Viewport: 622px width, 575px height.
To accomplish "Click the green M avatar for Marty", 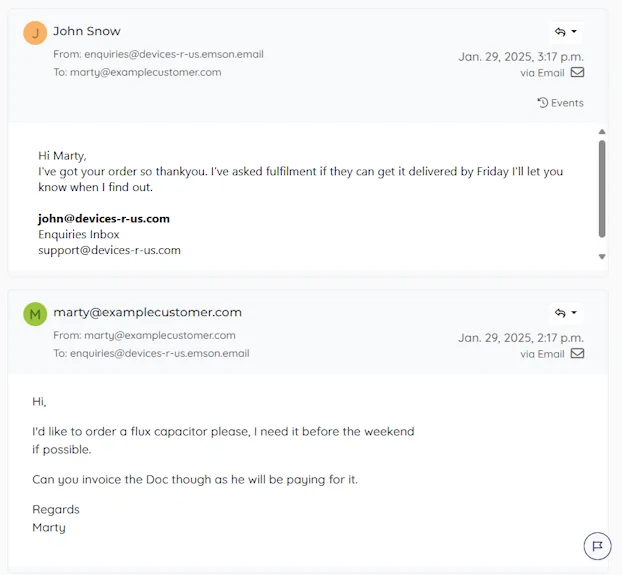I will pyautogui.click(x=35, y=314).
